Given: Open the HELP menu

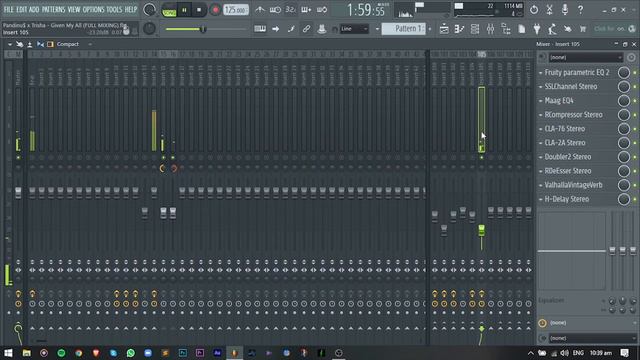Looking at the screenshot, I should (x=131, y=9).
